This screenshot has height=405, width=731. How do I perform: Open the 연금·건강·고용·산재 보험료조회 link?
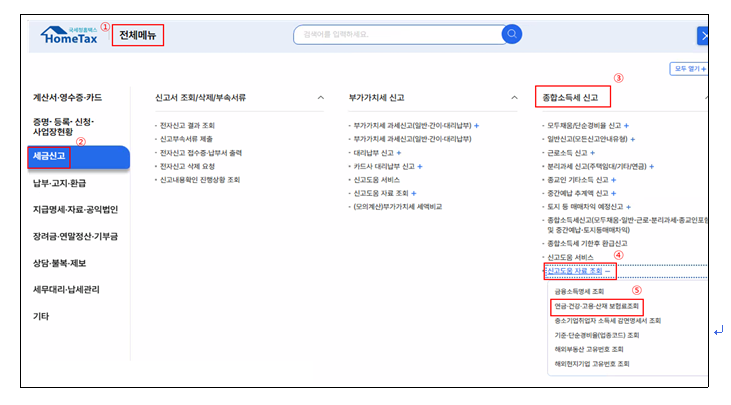tap(596, 306)
